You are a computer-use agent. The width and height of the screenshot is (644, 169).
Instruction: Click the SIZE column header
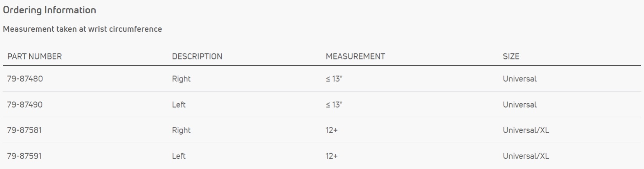(x=511, y=56)
